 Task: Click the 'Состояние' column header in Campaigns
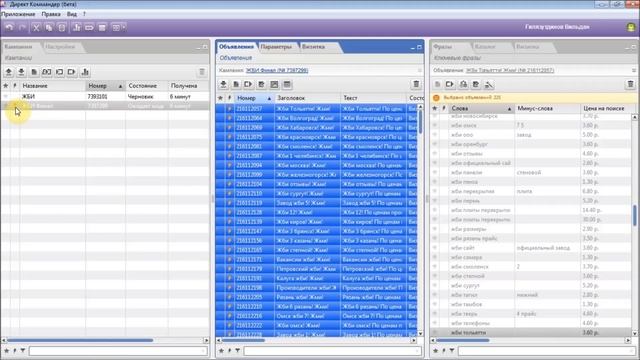click(147, 86)
